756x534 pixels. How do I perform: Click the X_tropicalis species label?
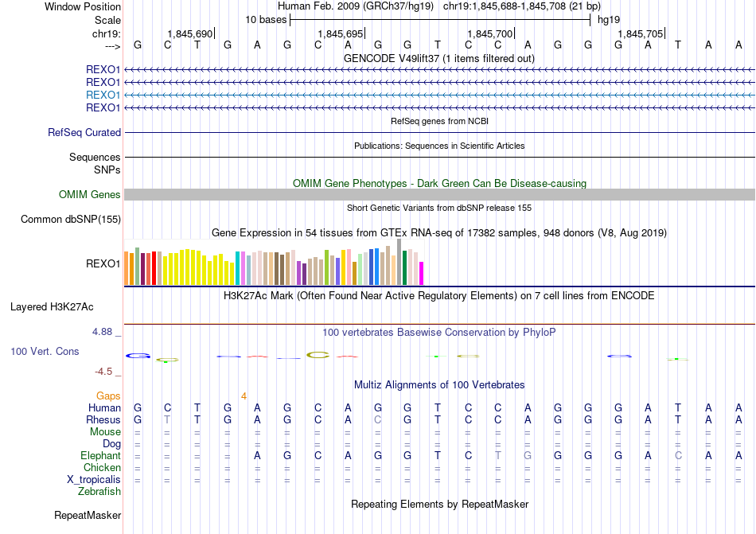(x=94, y=480)
